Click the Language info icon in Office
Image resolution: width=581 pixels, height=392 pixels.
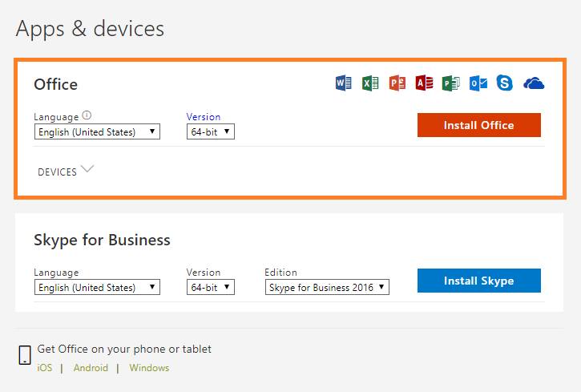pyautogui.click(x=87, y=115)
